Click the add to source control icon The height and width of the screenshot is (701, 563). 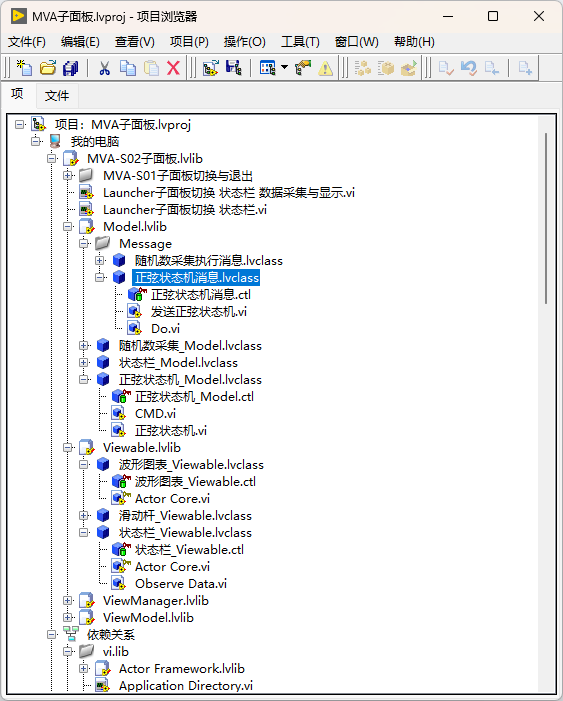point(525,68)
